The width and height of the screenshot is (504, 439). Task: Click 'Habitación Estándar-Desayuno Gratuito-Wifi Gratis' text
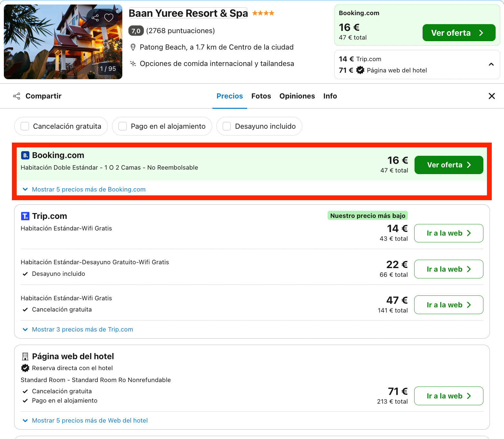click(95, 262)
